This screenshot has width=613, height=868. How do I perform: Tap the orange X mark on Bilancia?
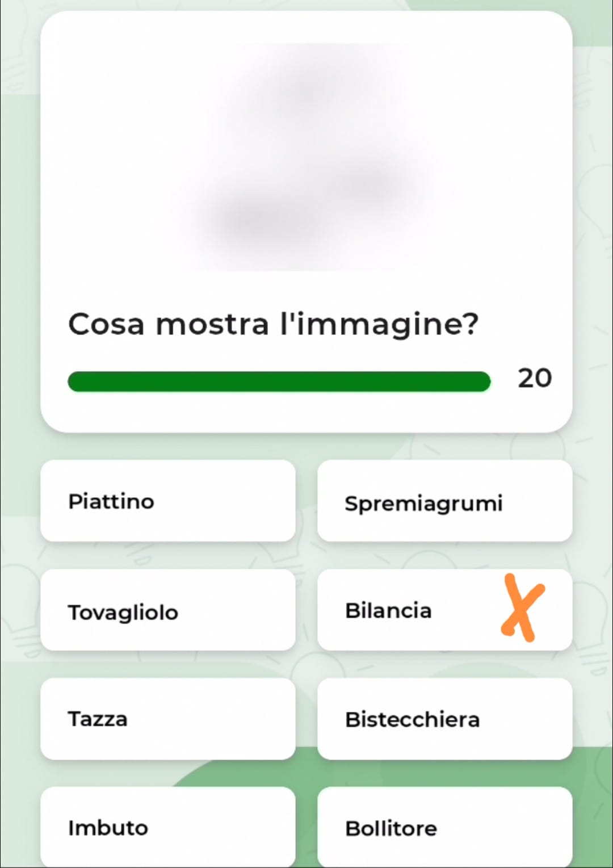click(522, 607)
